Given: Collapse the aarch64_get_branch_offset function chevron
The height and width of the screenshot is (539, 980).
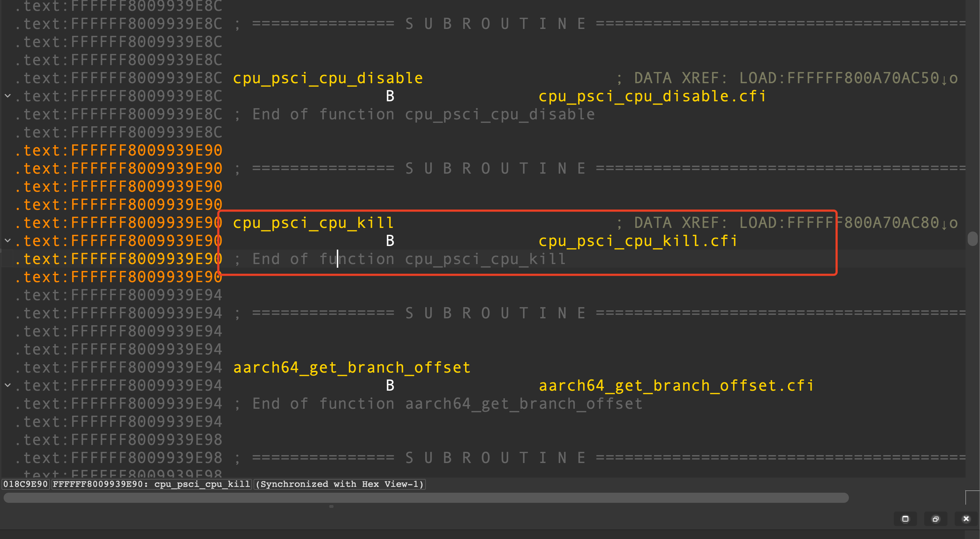Looking at the screenshot, I should pos(8,385).
